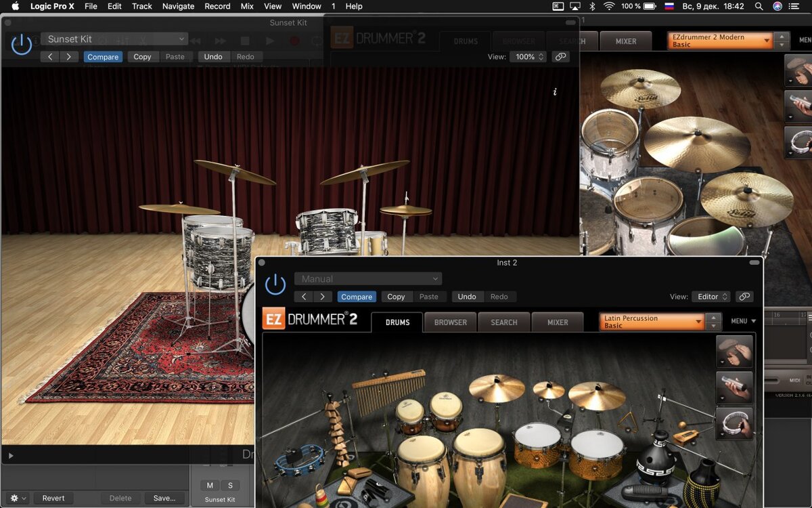Viewport: 812px width, 508px height.
Task: Open the Track menu in Logic Pro X
Action: [142, 6]
